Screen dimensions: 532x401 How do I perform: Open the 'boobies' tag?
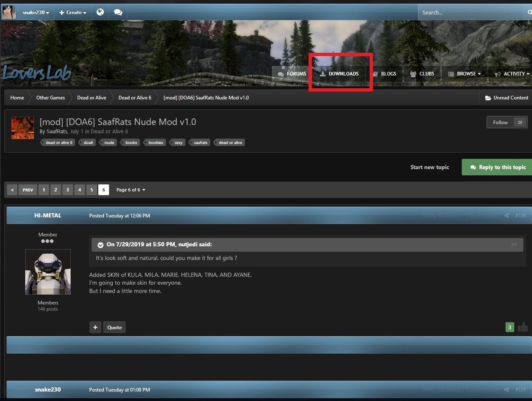[x=155, y=143]
